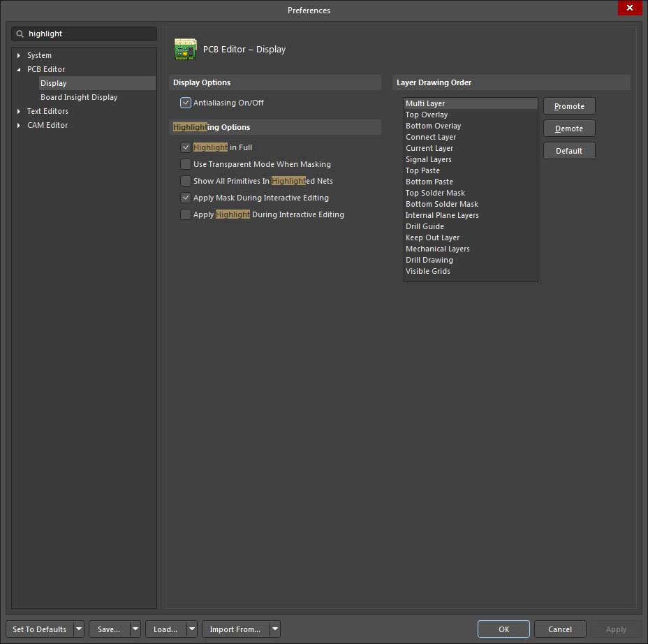Enable Show All Primitives In Highlighted Nets
The image size is (648, 644).
[186, 181]
